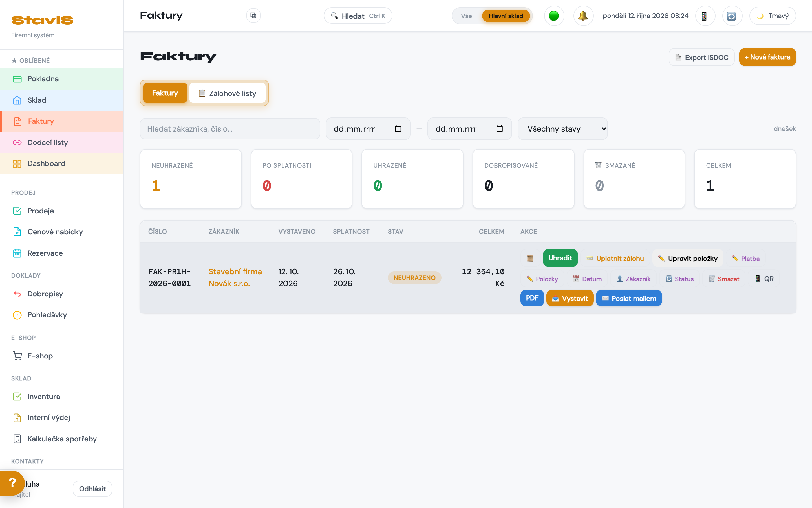This screenshot has height=508, width=812.
Task: Open Dobropisy under Doklady
Action: pos(62,294)
